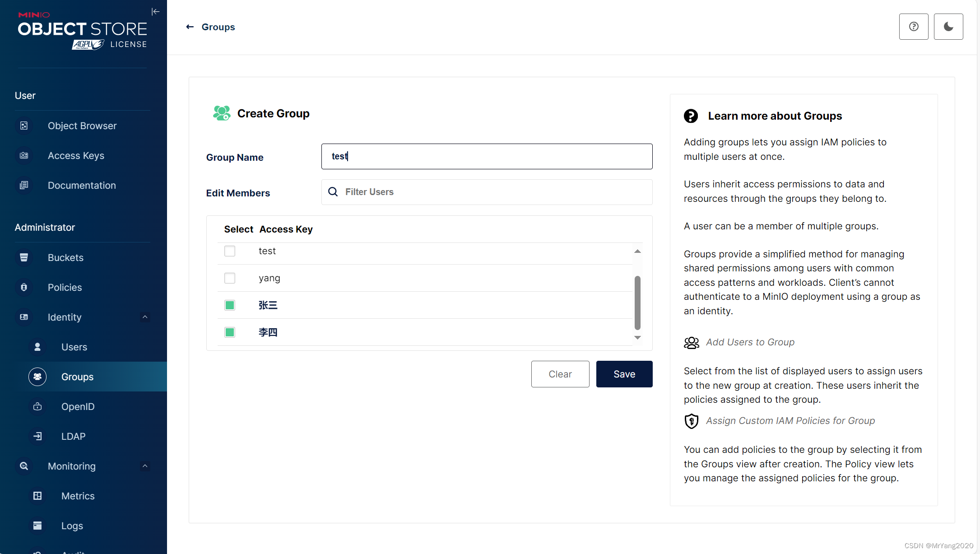The image size is (980, 554).
Task: Toggle dark mode with the moon icon
Action: 948,27
